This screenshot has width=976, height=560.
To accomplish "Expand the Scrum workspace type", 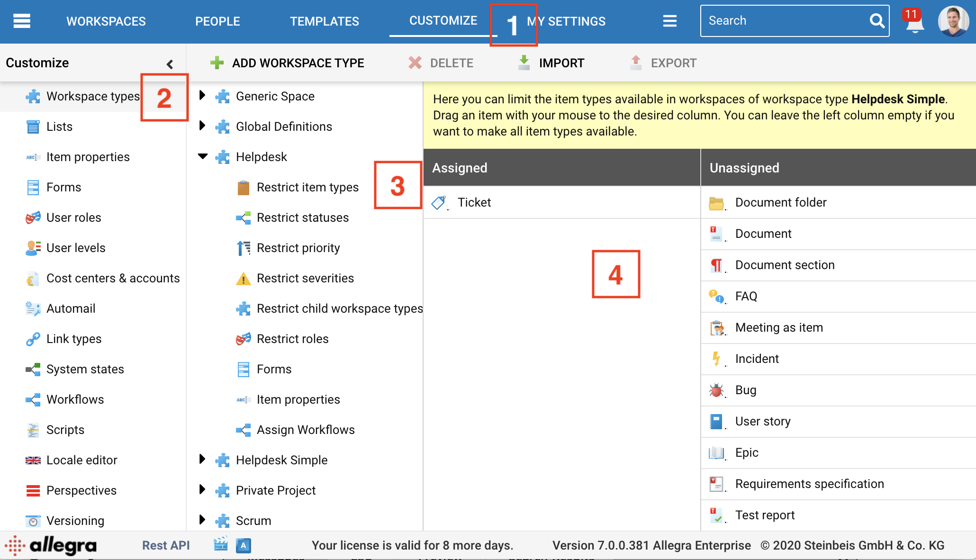I will [x=202, y=520].
